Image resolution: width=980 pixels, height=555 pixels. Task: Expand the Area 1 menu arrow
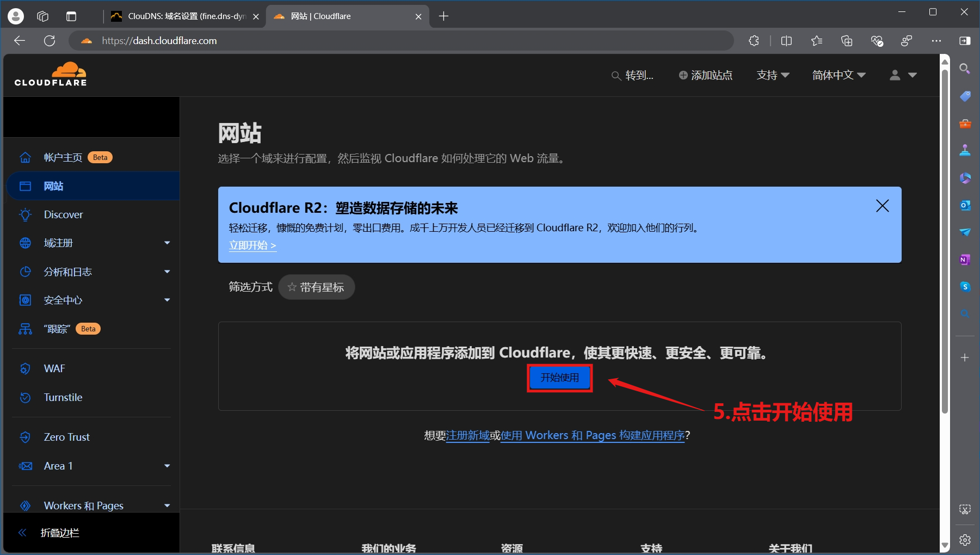click(167, 466)
